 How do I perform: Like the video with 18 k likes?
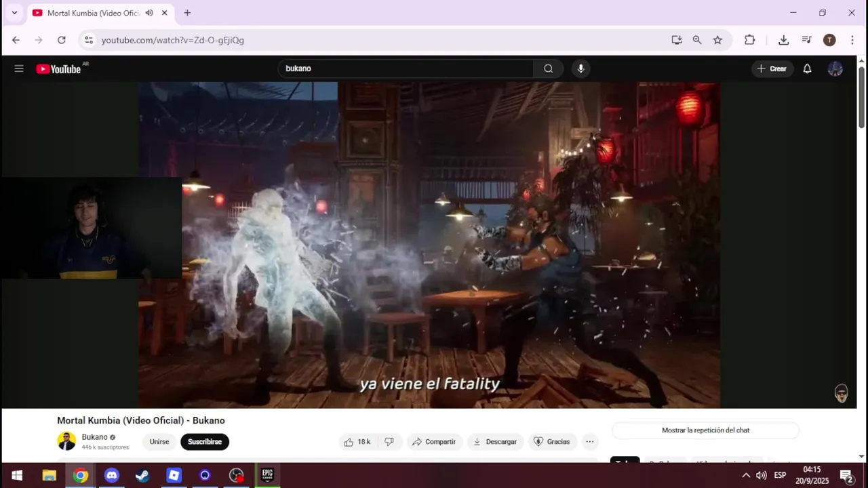(357, 442)
